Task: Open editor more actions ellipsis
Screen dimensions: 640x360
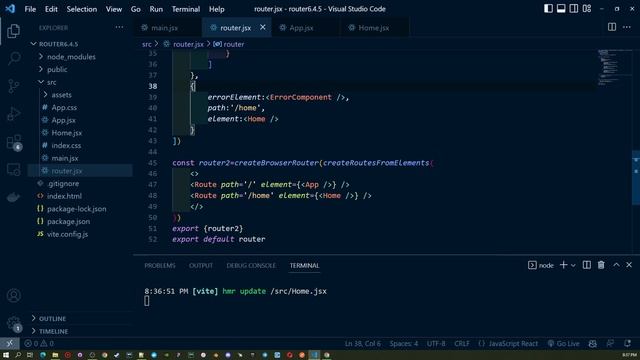Action: tap(627, 27)
